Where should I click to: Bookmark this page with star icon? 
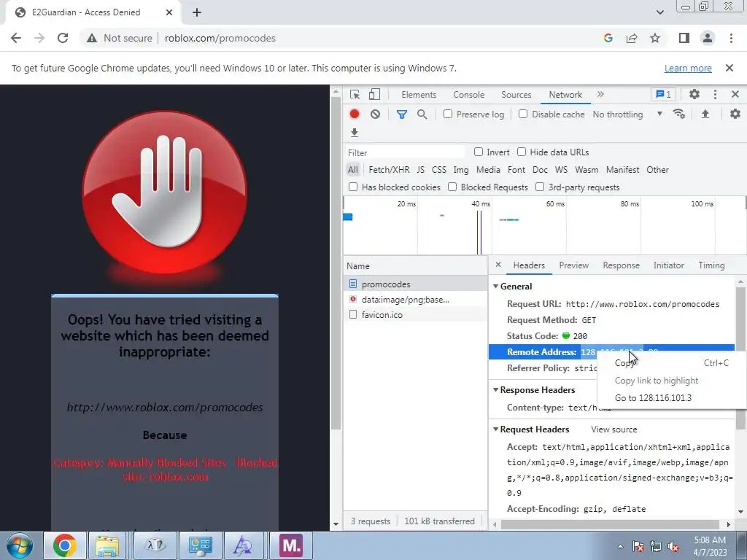[655, 38]
